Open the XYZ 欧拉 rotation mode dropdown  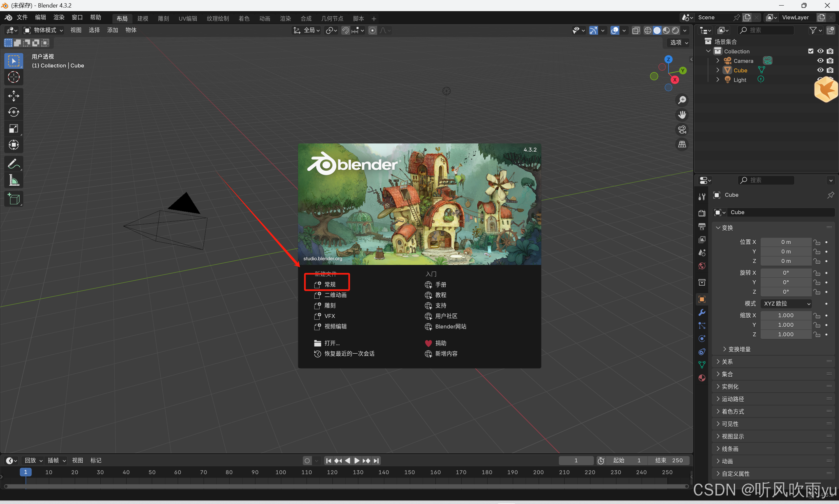[x=786, y=304]
